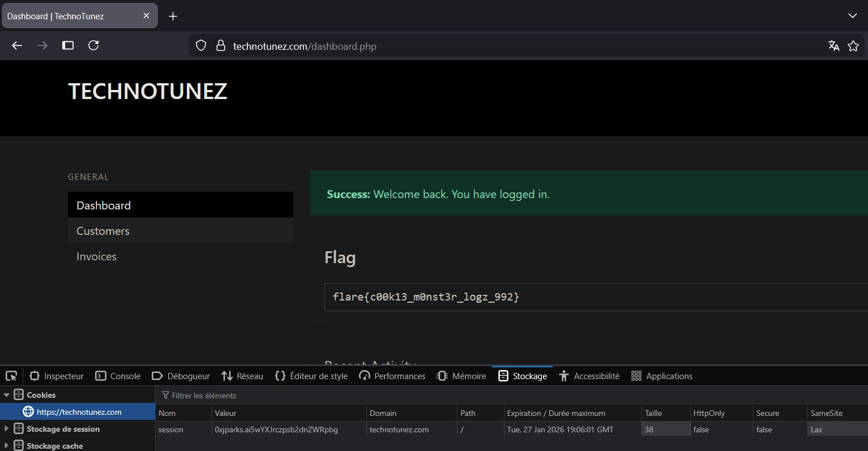Collapse the Cookies tree section
This screenshot has height=451, width=868.
pyautogui.click(x=7, y=395)
